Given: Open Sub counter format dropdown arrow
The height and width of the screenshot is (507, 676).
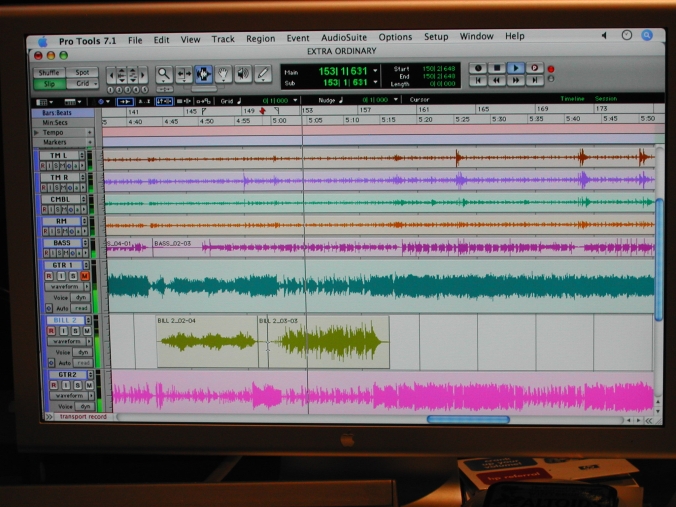Looking at the screenshot, I should pyautogui.click(x=375, y=81).
